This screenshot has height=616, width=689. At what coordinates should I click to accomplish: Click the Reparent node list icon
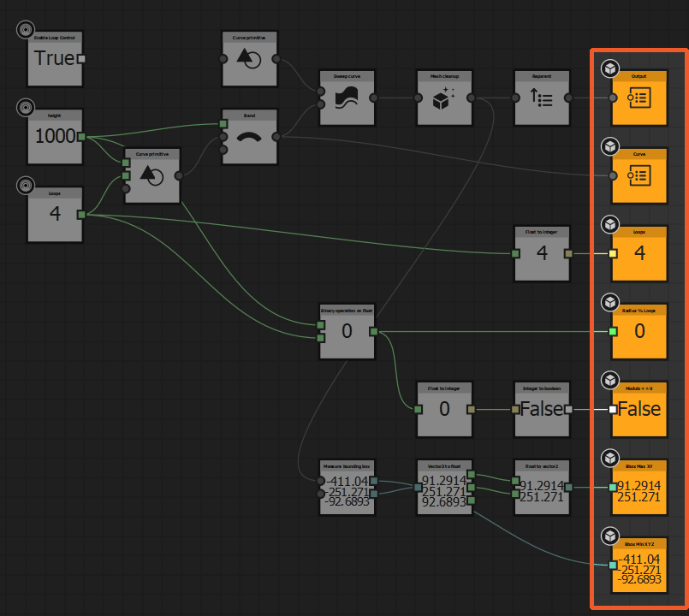pos(542,97)
